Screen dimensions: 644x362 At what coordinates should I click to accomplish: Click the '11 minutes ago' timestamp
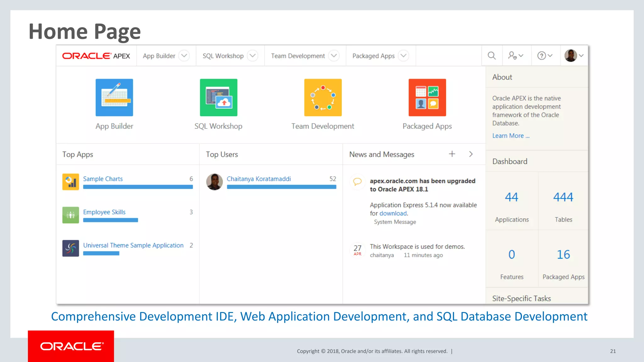pos(423,255)
